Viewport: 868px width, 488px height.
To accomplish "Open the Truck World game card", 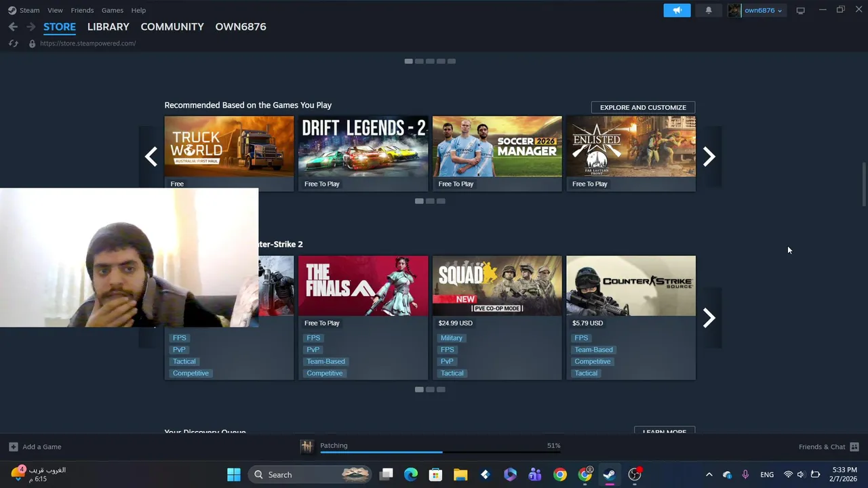I will point(229,153).
